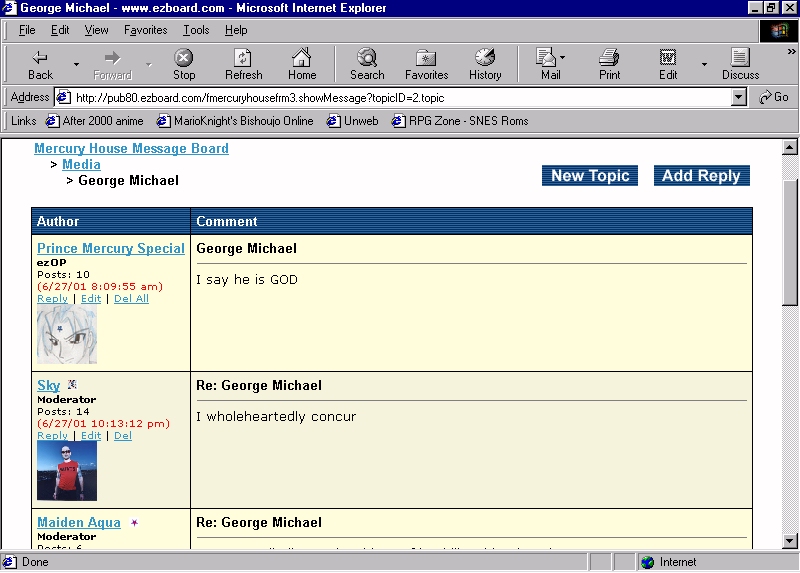Image resolution: width=800 pixels, height=573 pixels.
Task: Click the Windows logo throbber icon
Action: coord(779,31)
